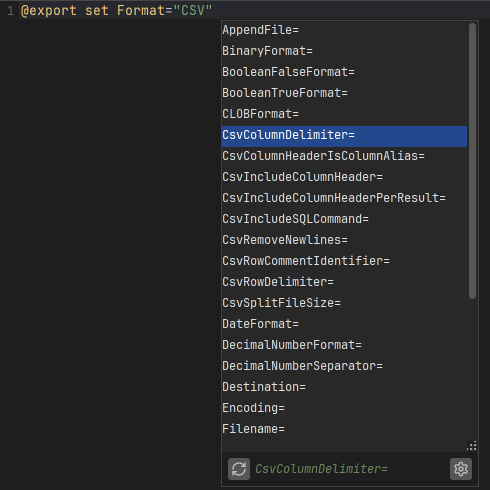
Task: Click the completion list vertical scrollbar
Action: [472, 161]
